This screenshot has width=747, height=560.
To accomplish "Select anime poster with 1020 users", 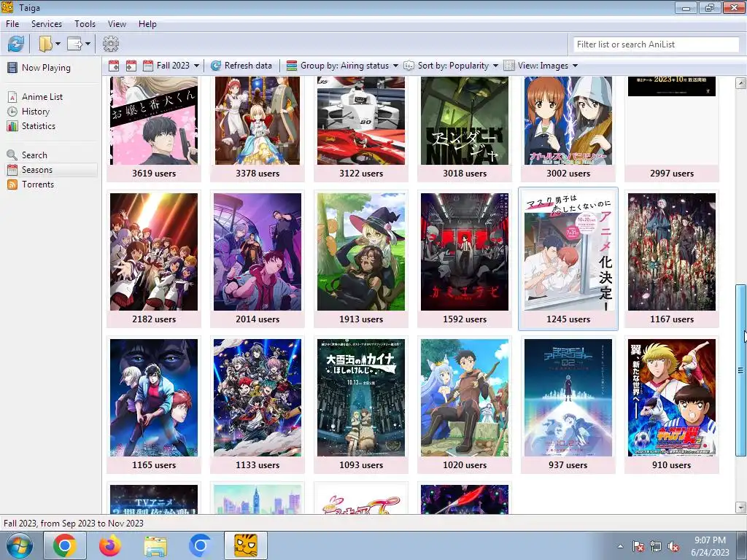I will (465, 404).
